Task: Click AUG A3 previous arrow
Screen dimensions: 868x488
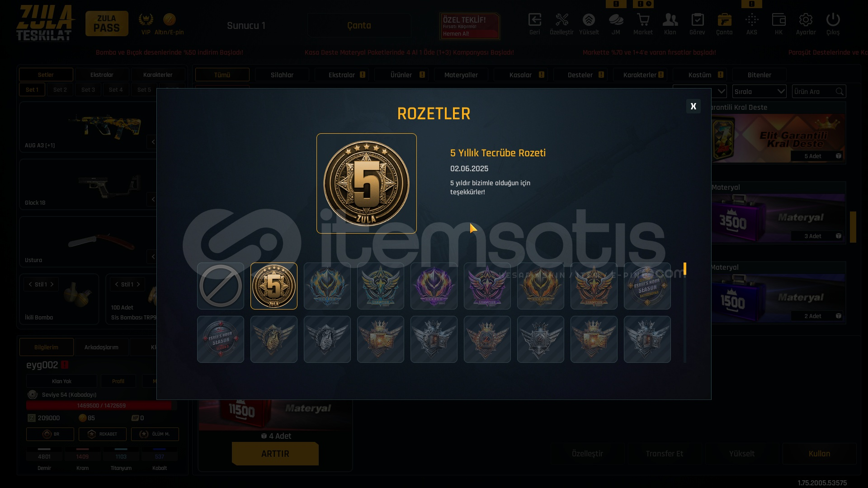Action: pyautogui.click(x=153, y=142)
